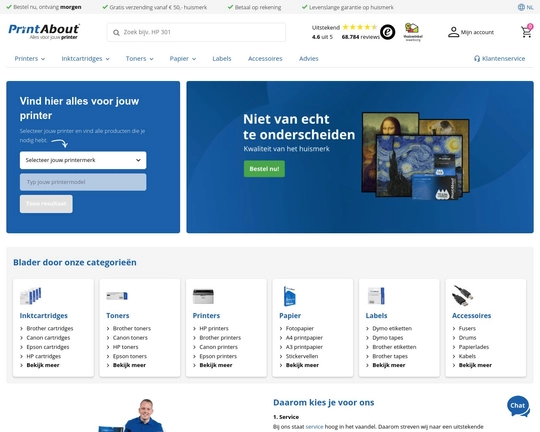Open the Advies menu item
This screenshot has height=432, width=540.
pyautogui.click(x=309, y=59)
